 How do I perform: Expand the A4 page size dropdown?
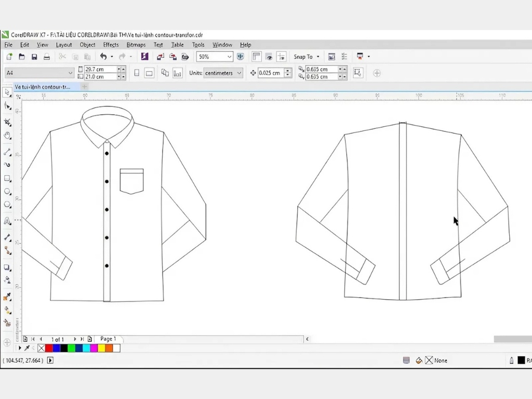point(71,73)
